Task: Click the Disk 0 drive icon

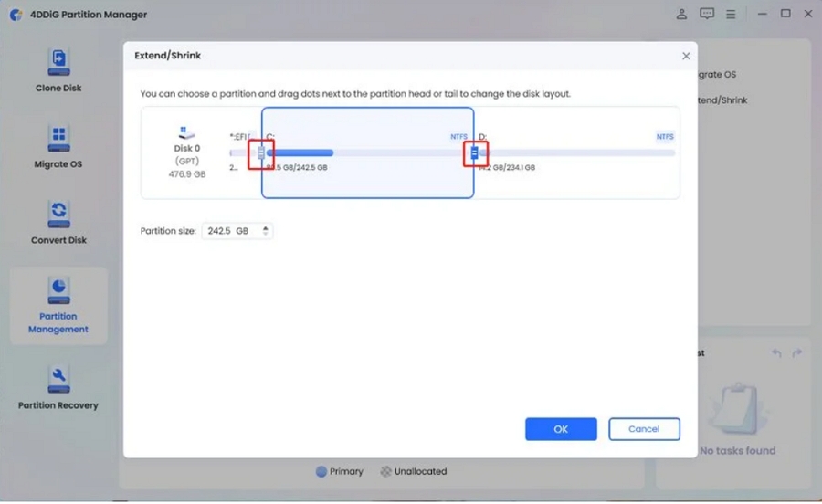Action: (186, 132)
